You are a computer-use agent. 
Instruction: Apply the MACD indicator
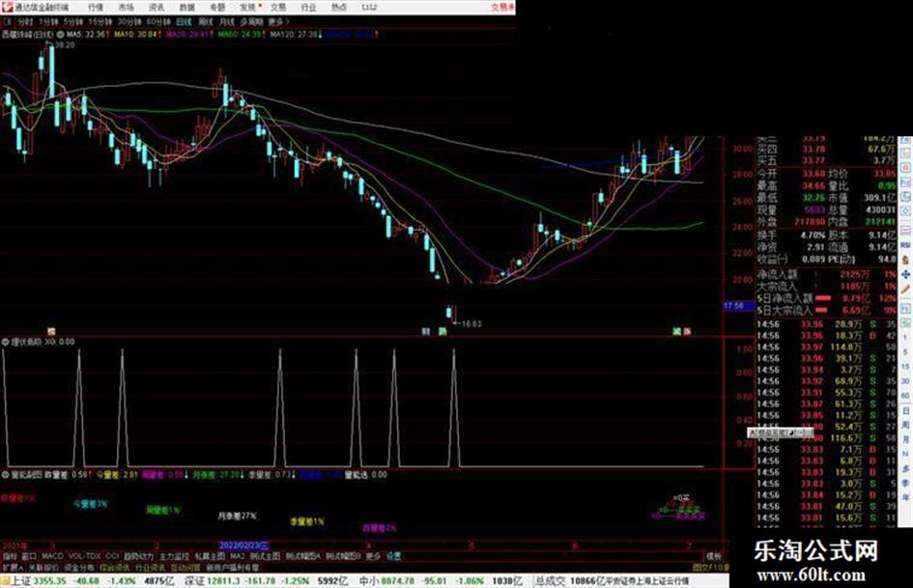coord(52,556)
